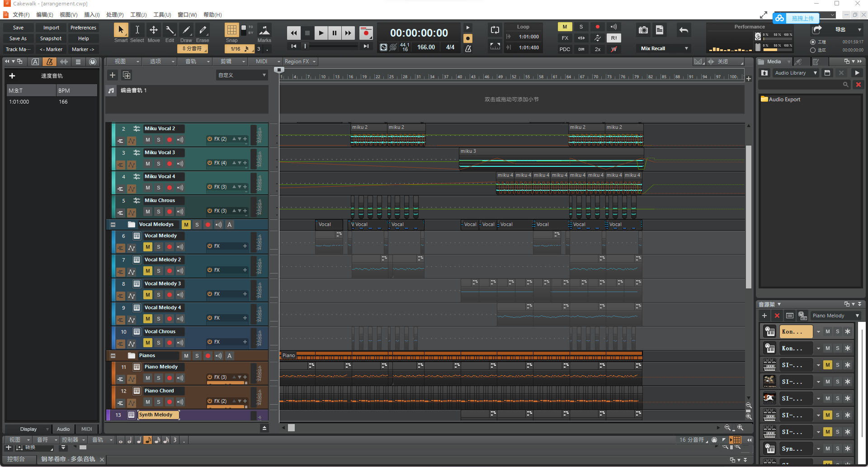868x467 pixels.
Task: Click the Fast Forward button
Action: point(348,33)
